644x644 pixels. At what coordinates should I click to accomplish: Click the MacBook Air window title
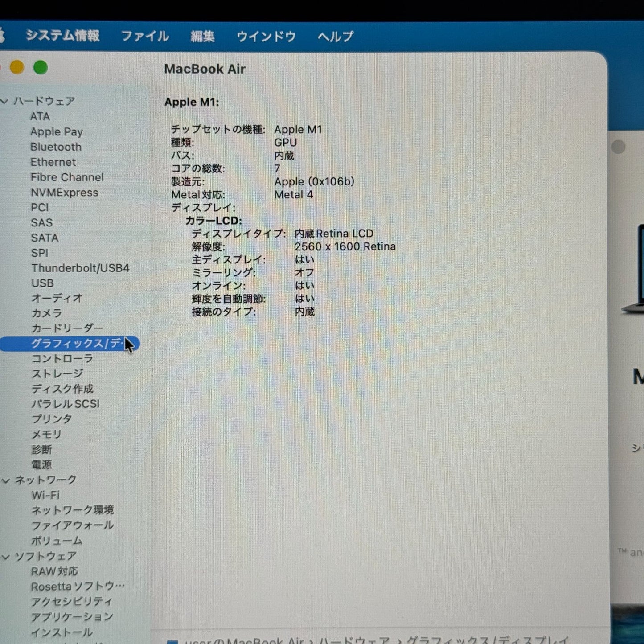click(x=205, y=69)
